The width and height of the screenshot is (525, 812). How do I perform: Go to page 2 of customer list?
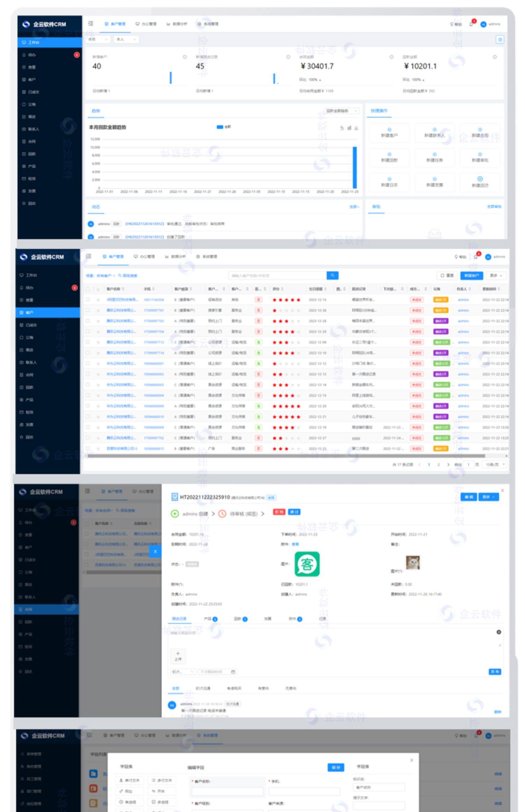tap(438, 465)
